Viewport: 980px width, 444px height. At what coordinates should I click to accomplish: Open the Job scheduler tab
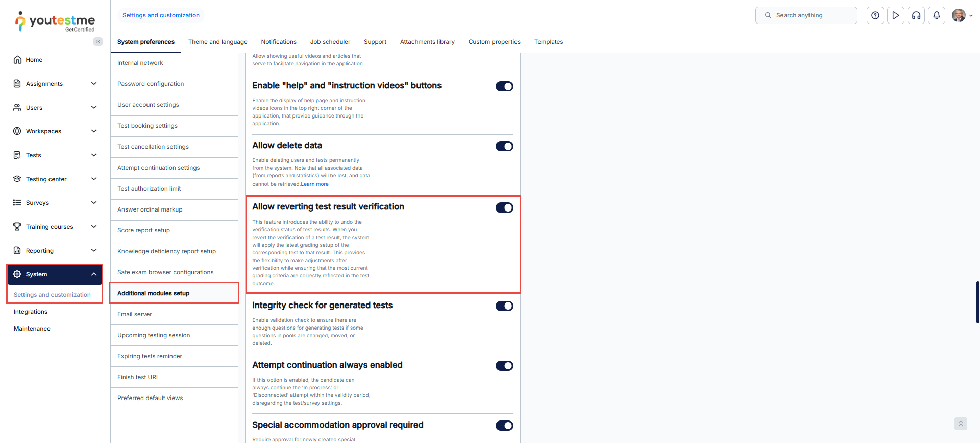pos(330,42)
